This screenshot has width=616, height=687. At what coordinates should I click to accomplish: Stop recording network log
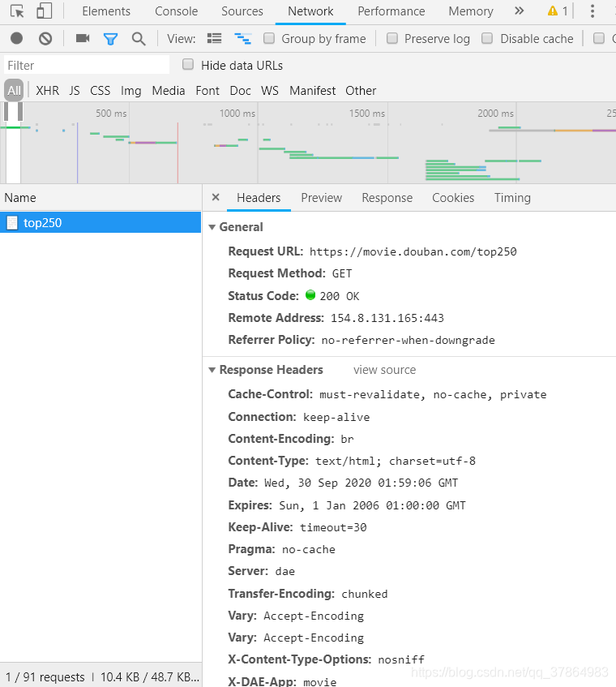17,39
